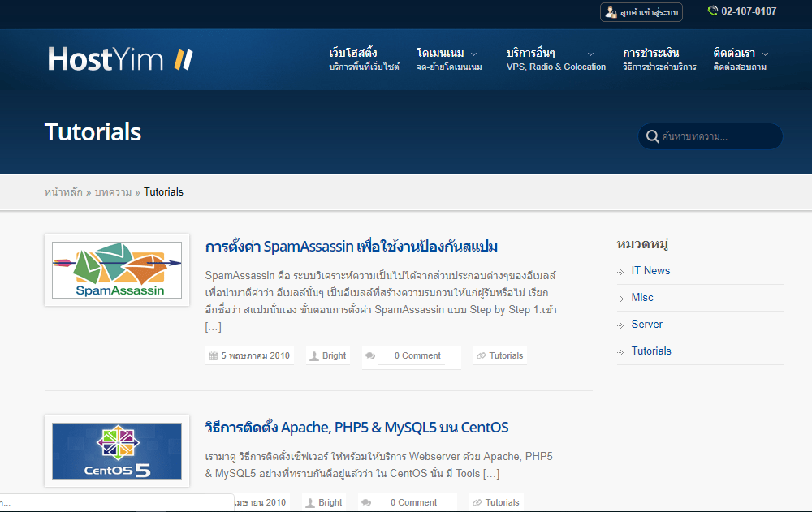Click the หมวดหมู่ sidebar heading
The image size is (812, 512).
642,244
